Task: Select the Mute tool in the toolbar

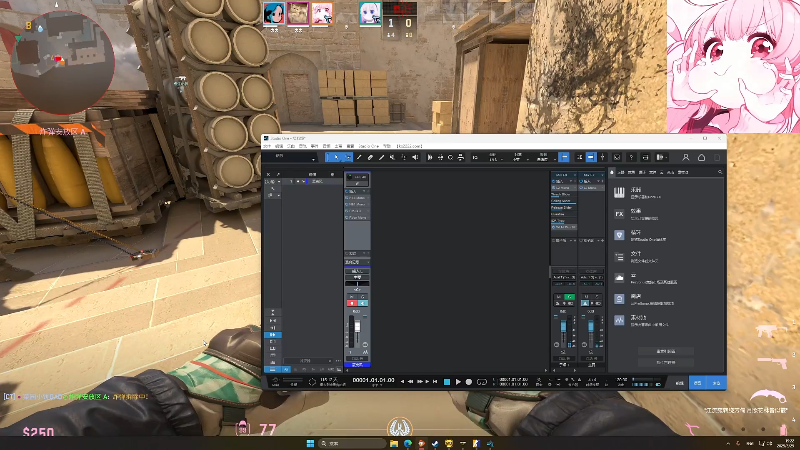Action: pos(392,157)
